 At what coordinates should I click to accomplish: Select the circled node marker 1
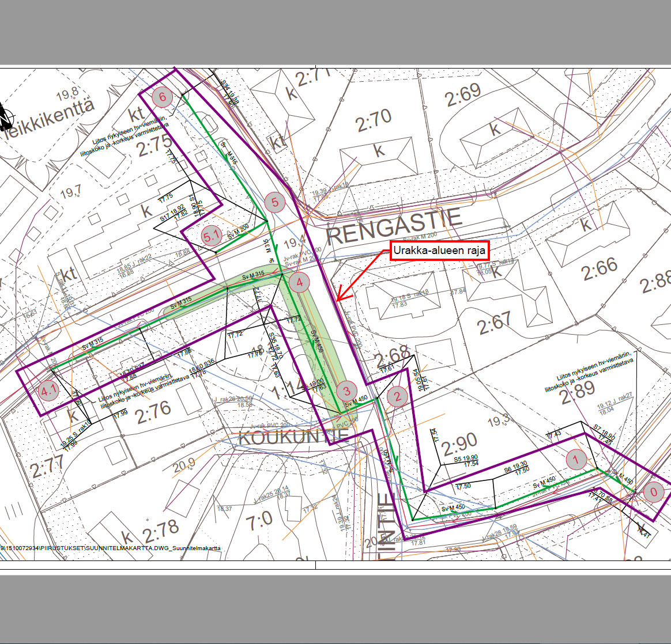(576, 459)
